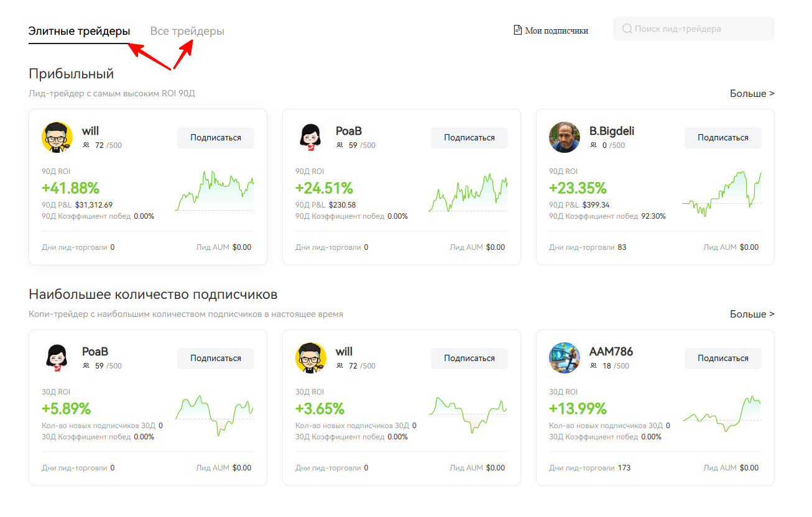
Task: Switch to the Все трейдеры tab
Action: (x=187, y=31)
